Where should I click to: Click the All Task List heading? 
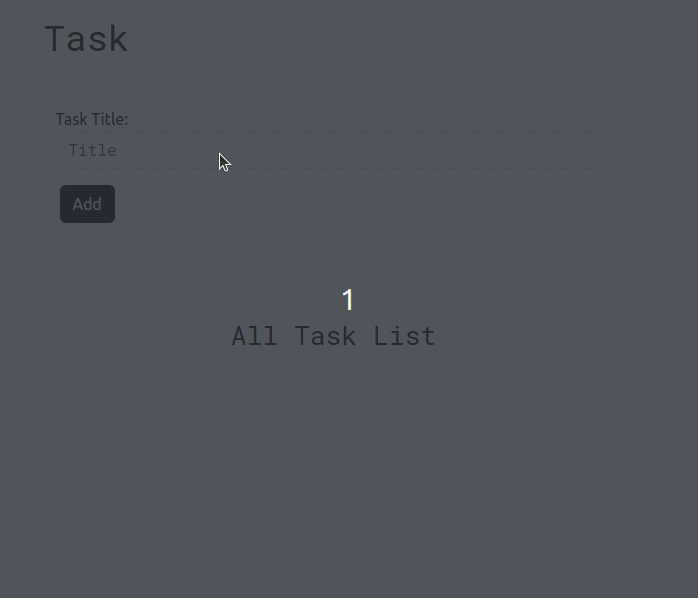point(333,336)
